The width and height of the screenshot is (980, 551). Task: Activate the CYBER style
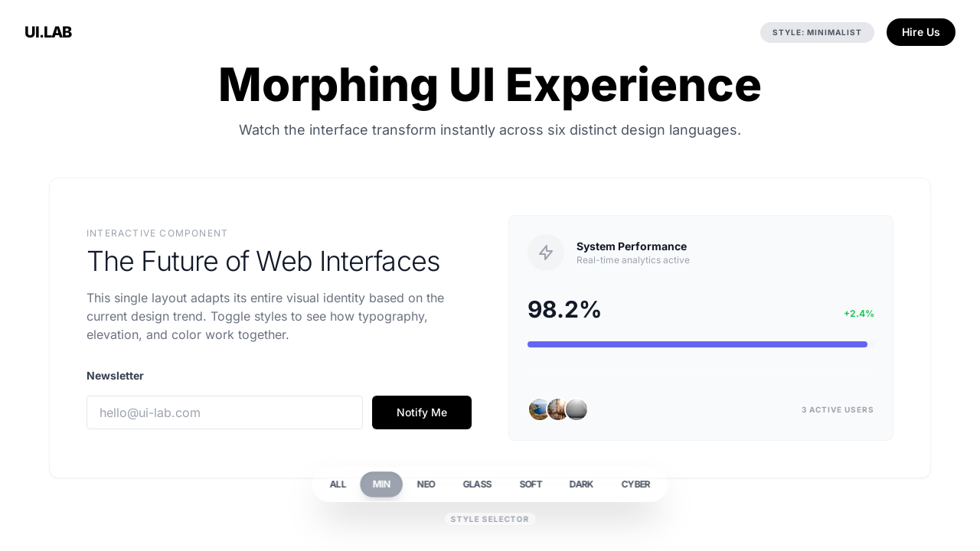[635, 484]
